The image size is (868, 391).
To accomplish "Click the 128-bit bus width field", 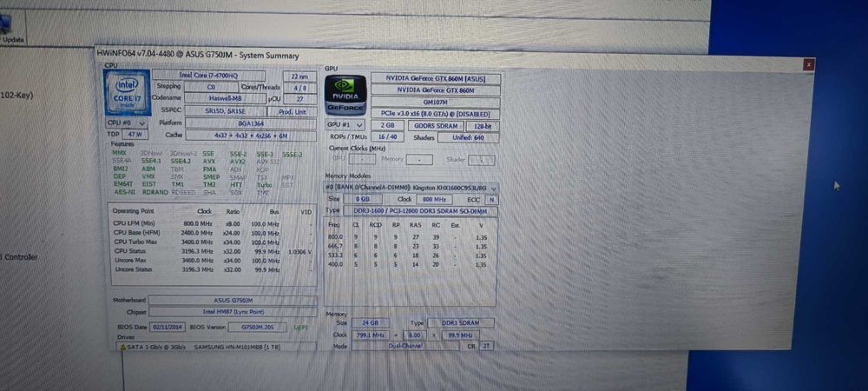I will (x=483, y=126).
